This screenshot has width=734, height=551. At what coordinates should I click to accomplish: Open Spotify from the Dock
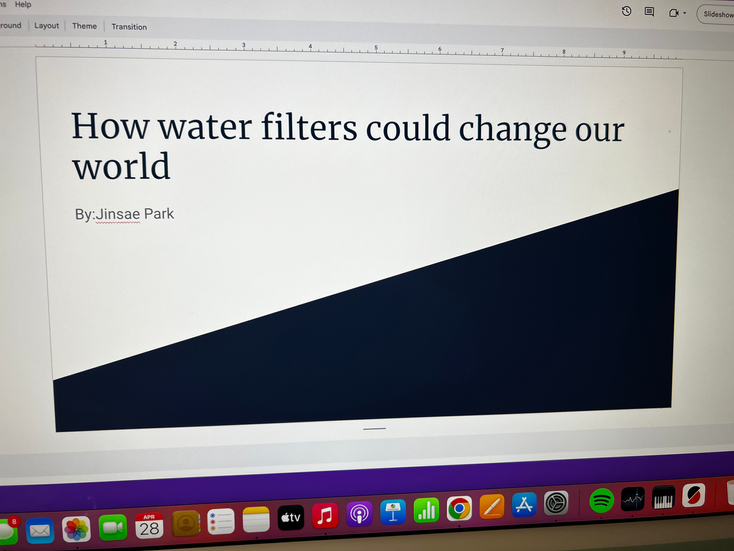pos(602,500)
